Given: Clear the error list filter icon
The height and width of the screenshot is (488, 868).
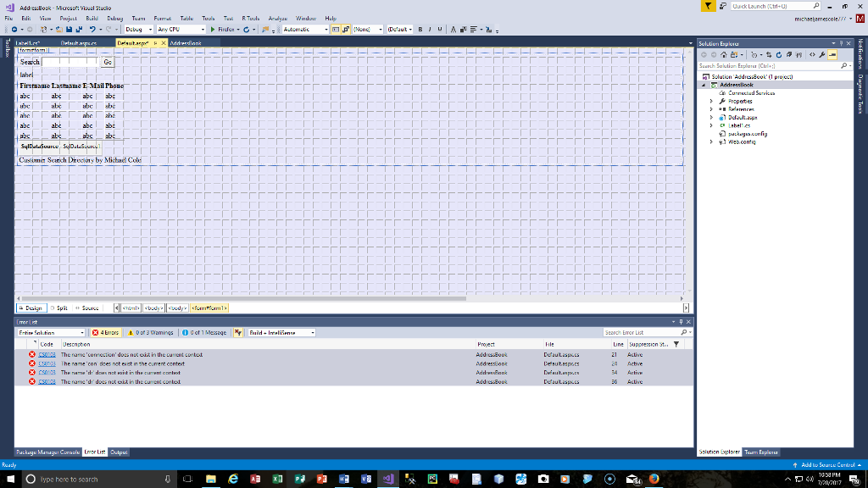Looking at the screenshot, I should click(238, 333).
